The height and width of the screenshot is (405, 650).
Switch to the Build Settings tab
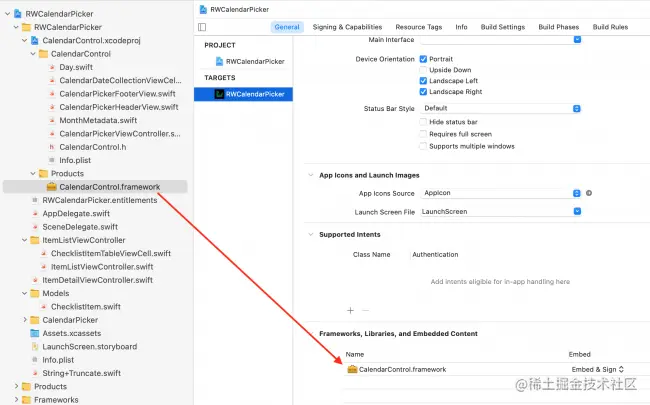tap(503, 27)
